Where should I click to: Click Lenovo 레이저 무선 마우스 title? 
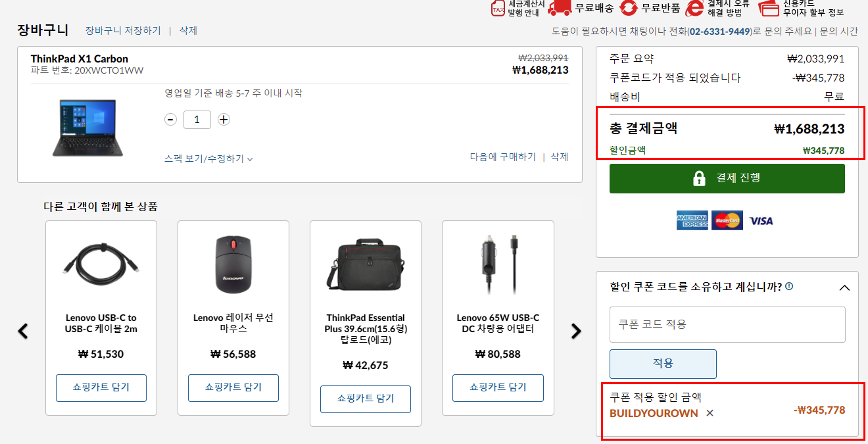point(233,324)
